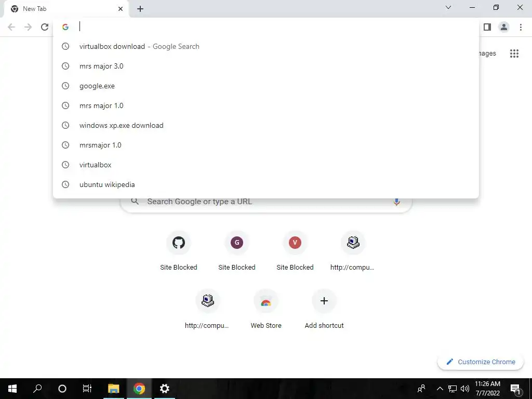
Task: Click Customize Chrome button
Action: [481, 362]
